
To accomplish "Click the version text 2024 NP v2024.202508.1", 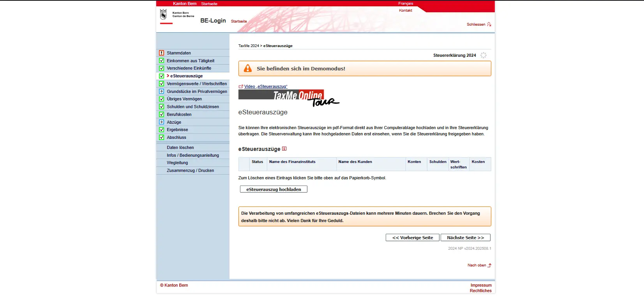I will (x=469, y=248).
